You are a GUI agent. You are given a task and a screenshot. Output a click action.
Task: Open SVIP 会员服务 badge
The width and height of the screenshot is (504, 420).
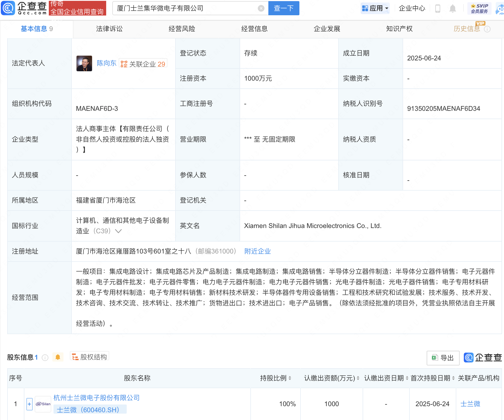click(x=479, y=9)
